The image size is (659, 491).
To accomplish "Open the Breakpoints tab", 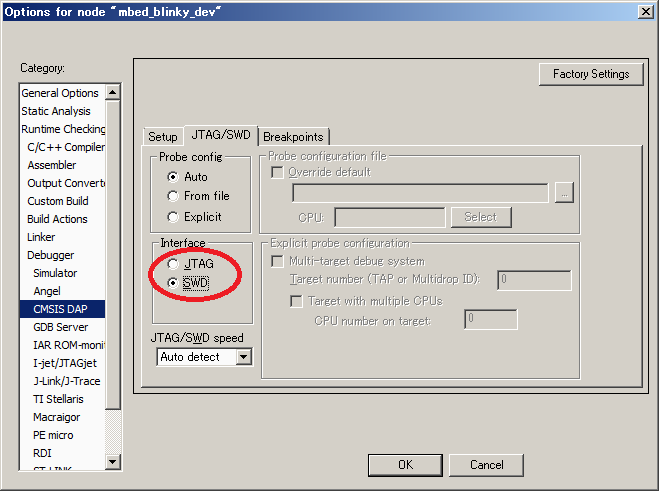I will pyautogui.click(x=293, y=136).
